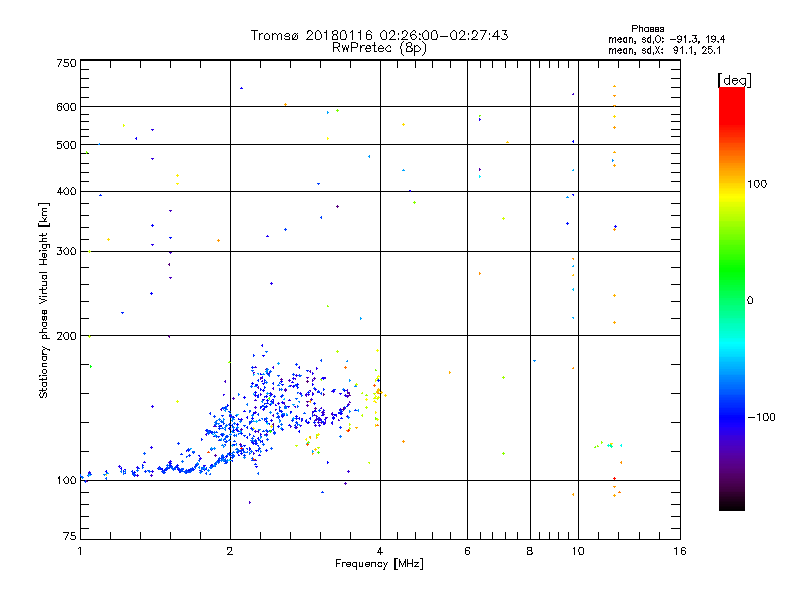The height and width of the screenshot is (600, 800).
Task: Click the colorbar at the -100 mark
Action: coord(732,417)
